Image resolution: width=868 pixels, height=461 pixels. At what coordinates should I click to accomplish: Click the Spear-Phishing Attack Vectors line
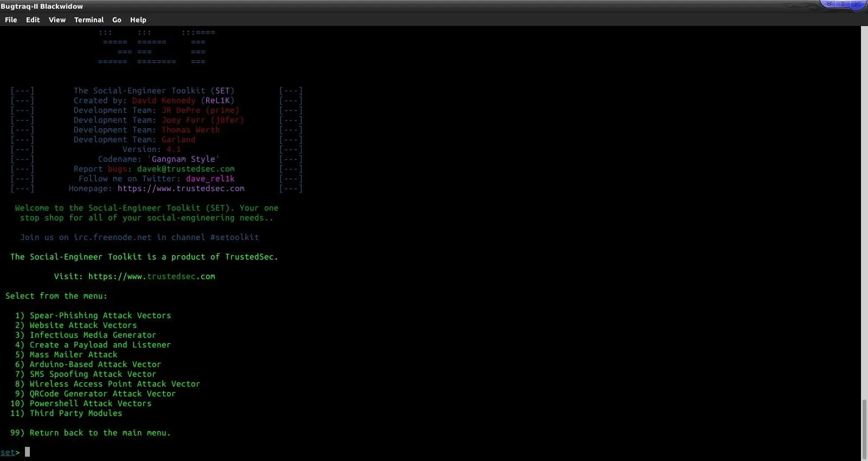(100, 315)
